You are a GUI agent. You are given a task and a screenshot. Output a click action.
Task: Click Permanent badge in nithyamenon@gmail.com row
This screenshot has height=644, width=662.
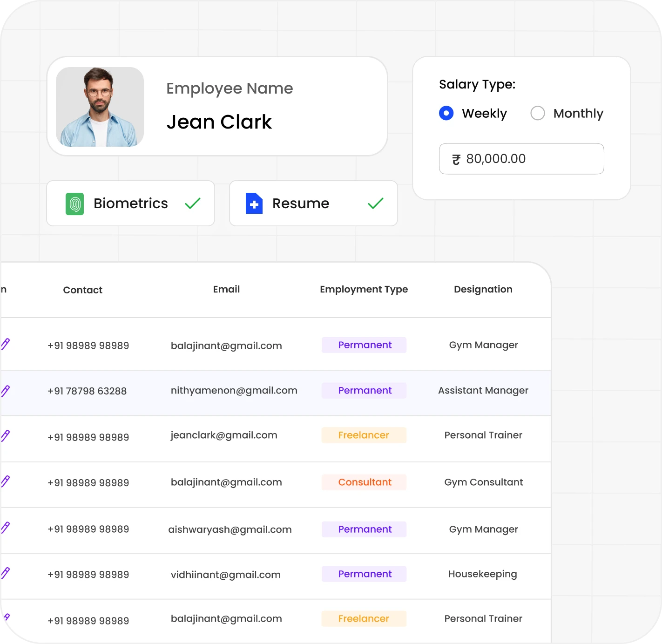tap(364, 391)
